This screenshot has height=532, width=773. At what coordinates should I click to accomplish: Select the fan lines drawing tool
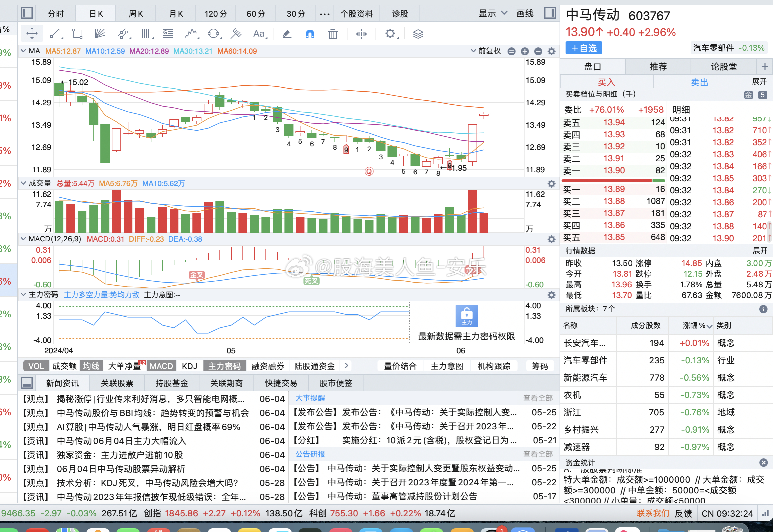coord(100,34)
